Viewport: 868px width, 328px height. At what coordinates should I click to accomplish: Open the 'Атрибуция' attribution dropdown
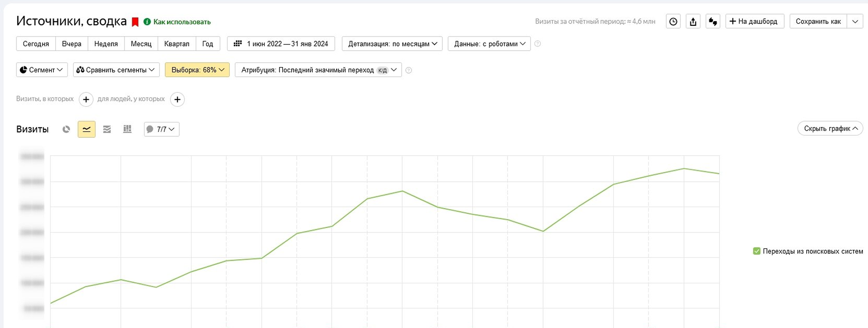[318, 70]
